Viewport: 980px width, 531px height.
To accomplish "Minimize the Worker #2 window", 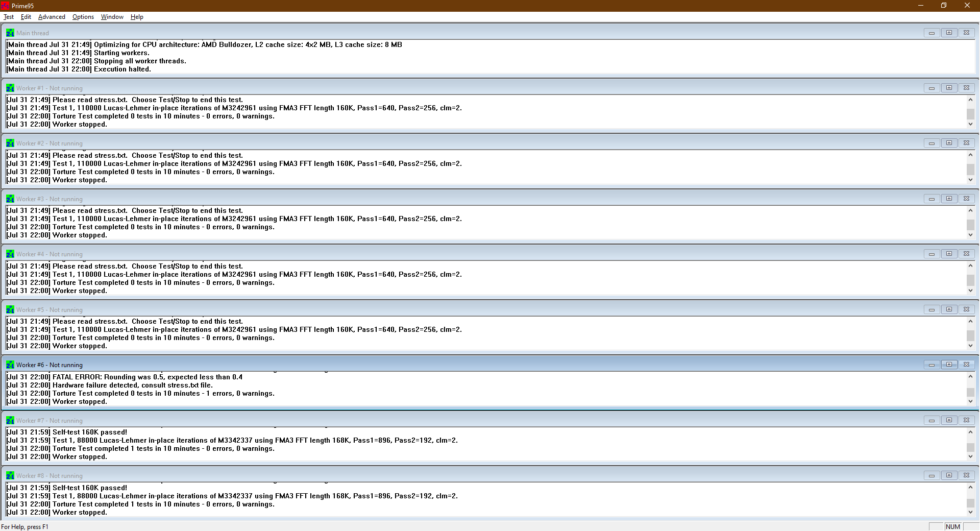I will click(x=932, y=143).
